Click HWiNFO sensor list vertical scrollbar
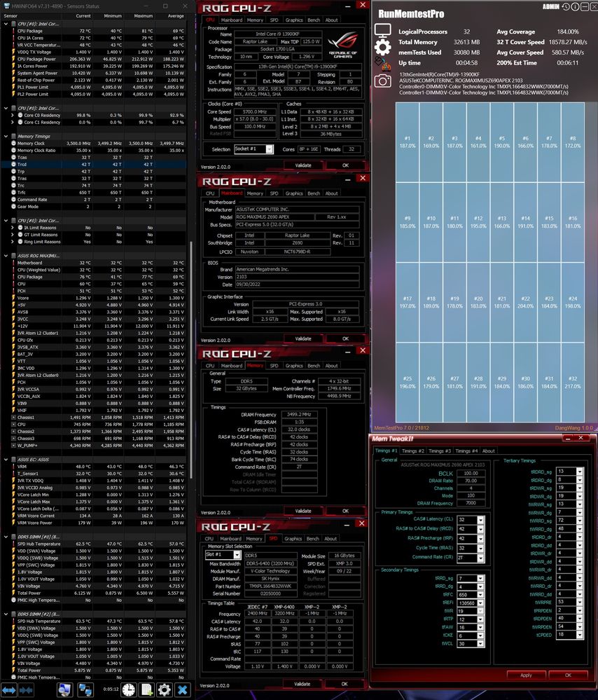Screen dimensions: 598x700 click(x=191, y=360)
